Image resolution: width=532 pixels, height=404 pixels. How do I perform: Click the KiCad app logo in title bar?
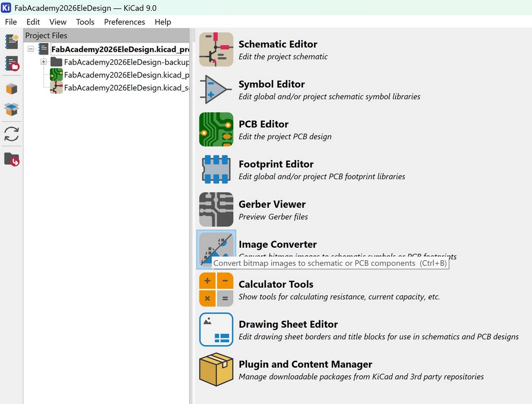[x=6, y=7]
